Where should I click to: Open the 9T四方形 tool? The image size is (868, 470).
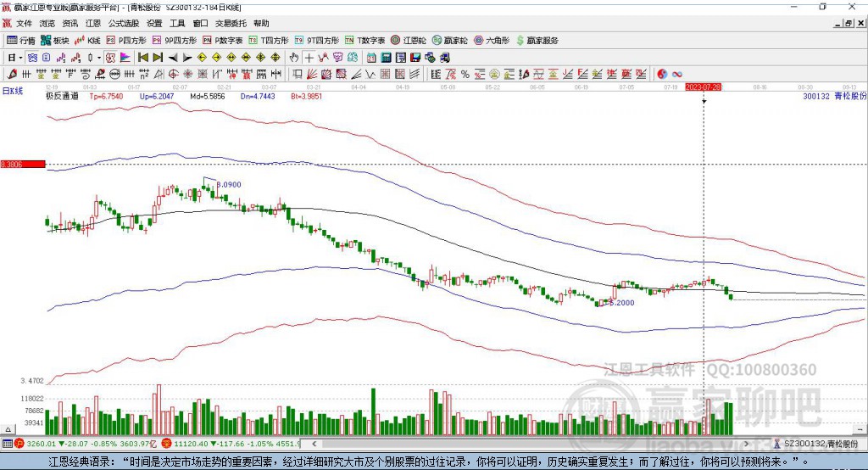[x=317, y=41]
